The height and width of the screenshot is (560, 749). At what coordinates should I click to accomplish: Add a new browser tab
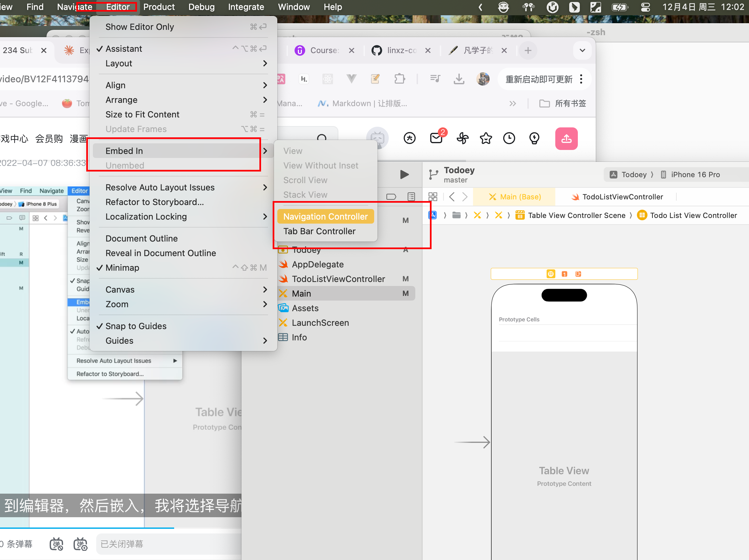527,50
